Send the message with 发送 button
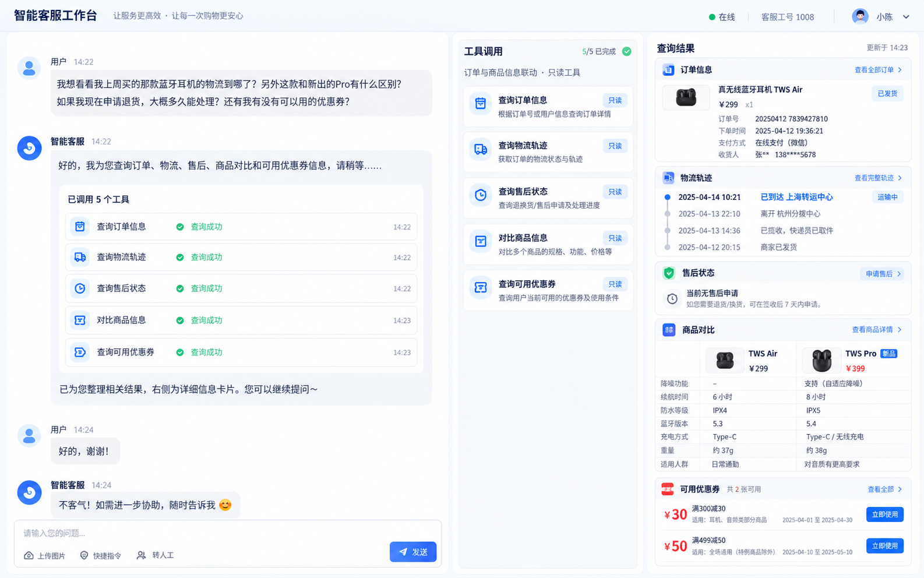The image size is (924, 578). click(413, 552)
